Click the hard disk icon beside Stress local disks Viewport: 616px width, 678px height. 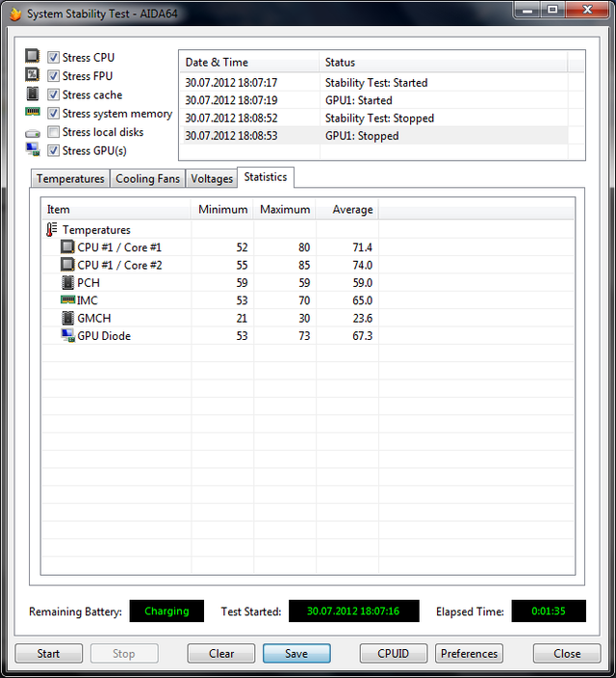(x=33, y=133)
